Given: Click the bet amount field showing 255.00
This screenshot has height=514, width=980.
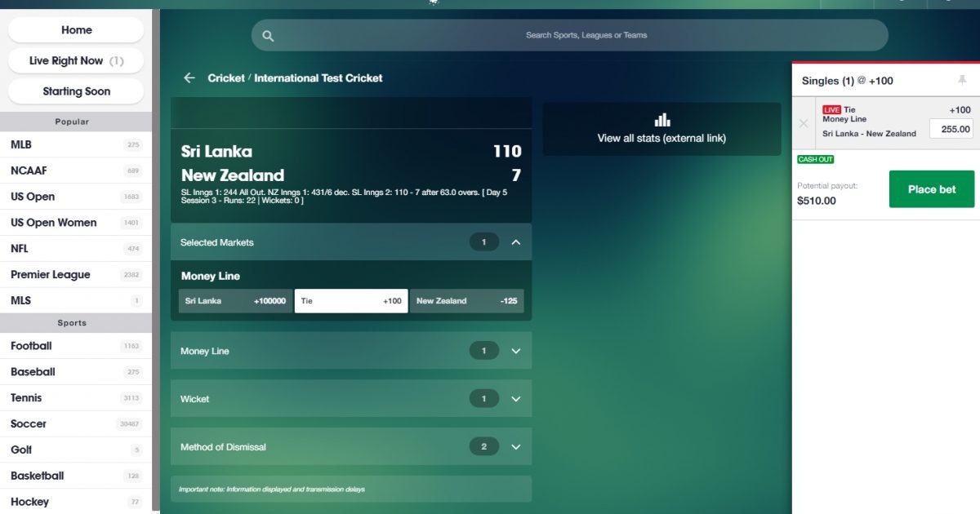Looking at the screenshot, I should (951, 129).
